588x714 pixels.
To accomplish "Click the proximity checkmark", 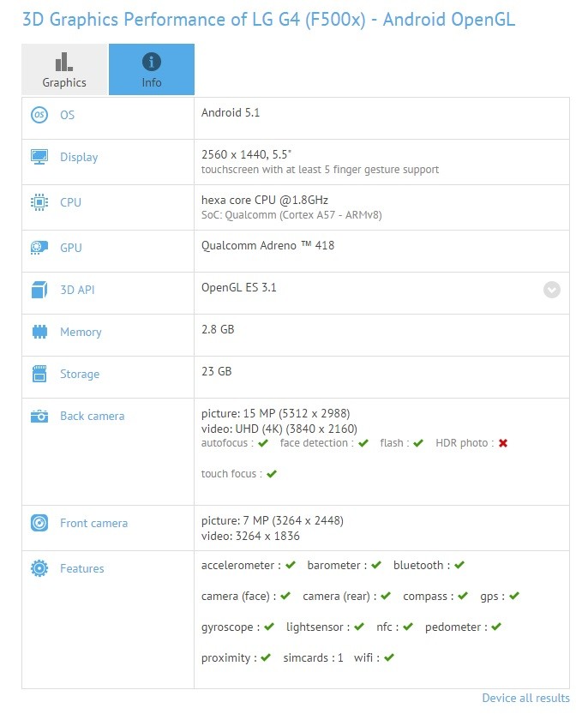I will point(266,658).
